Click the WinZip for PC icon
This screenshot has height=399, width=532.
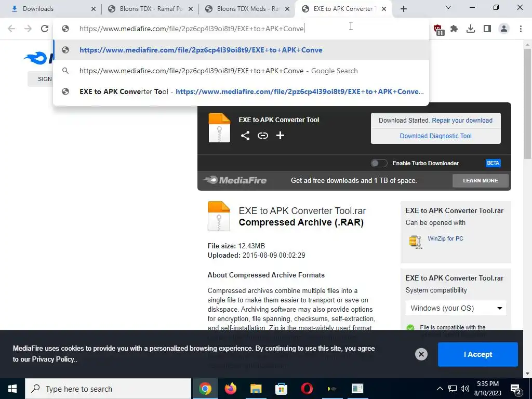[x=416, y=242]
